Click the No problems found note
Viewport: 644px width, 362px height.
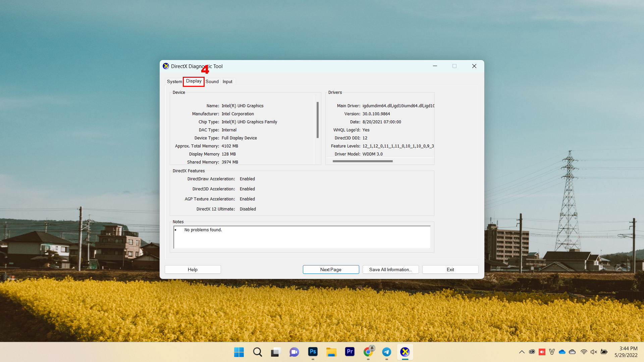[x=203, y=230]
